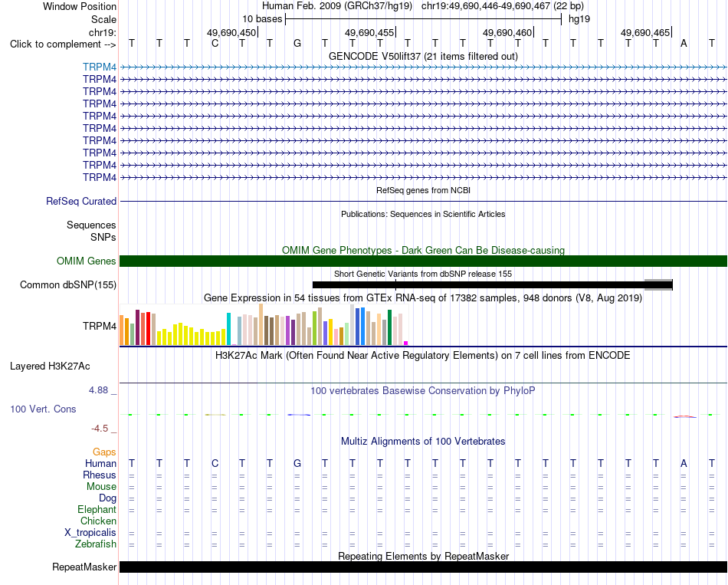Click the orange 'Gaps' label

pyautogui.click(x=104, y=452)
